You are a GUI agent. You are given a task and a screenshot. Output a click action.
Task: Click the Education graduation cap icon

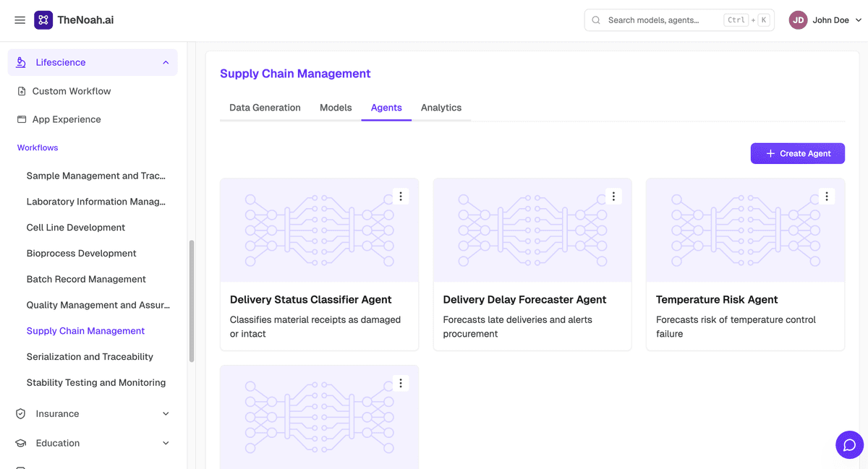click(x=21, y=443)
